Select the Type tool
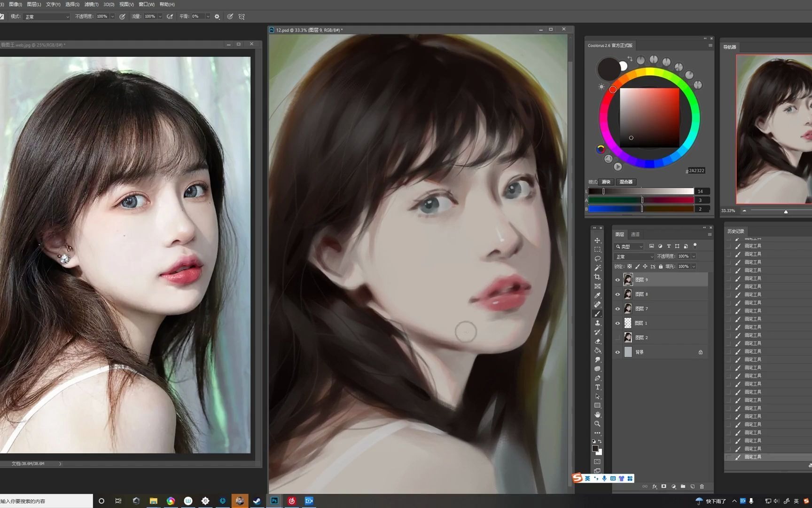Image resolution: width=812 pixels, height=508 pixels. [597, 387]
